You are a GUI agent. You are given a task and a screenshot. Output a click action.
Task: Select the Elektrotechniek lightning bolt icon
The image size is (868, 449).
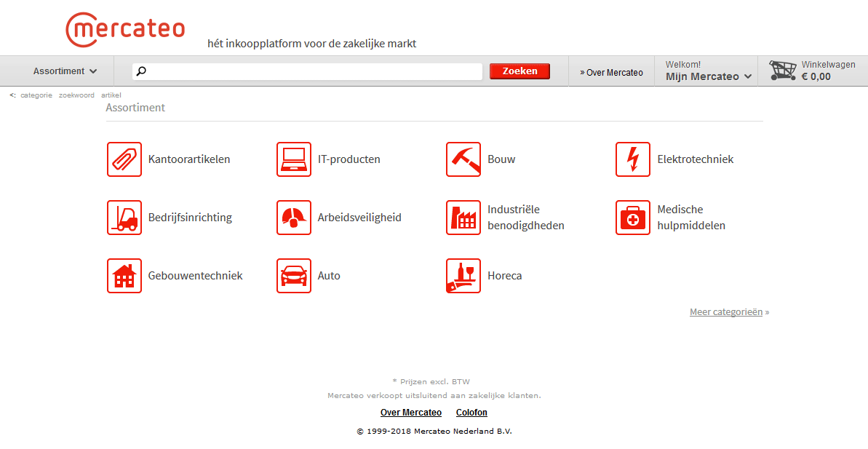(x=633, y=159)
